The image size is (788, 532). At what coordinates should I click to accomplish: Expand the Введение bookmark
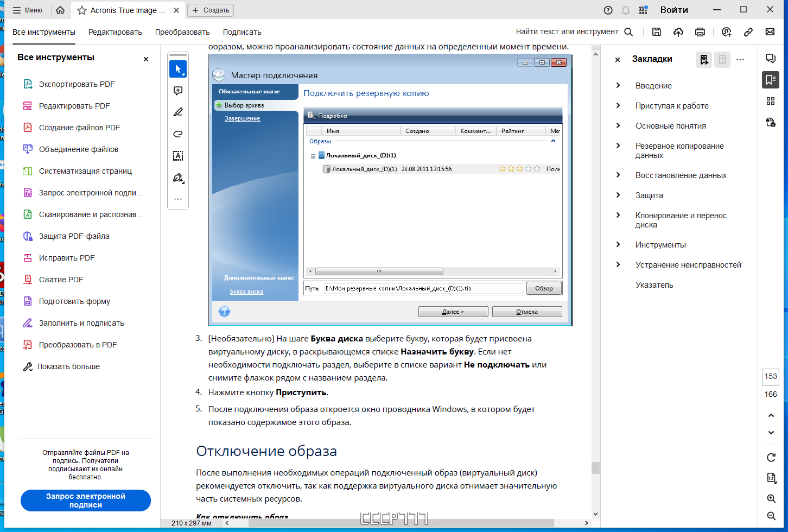(x=618, y=85)
